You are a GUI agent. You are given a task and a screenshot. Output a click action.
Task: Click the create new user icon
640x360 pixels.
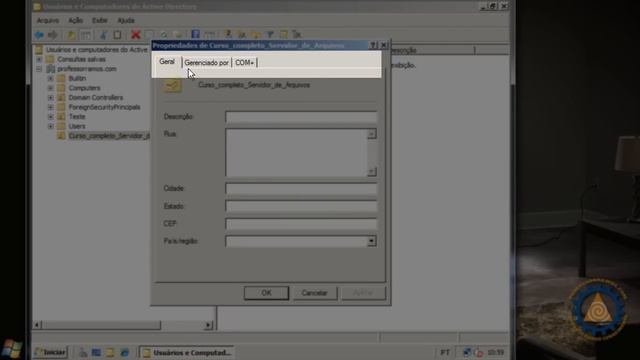tap(228, 35)
